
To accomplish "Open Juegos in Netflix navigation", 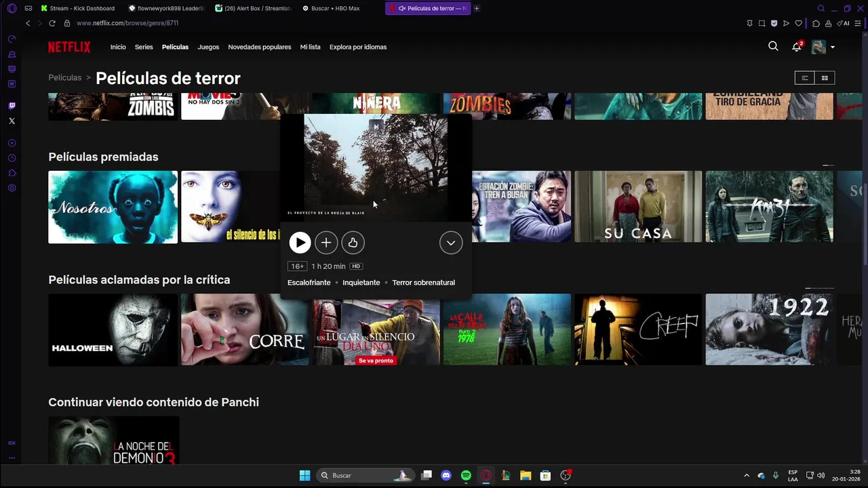I will 208,47.
